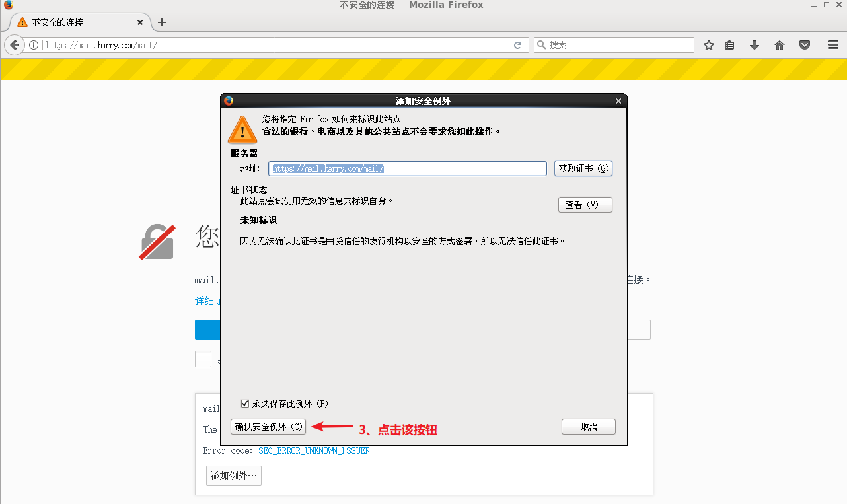This screenshot has height=504, width=847.
Task: Open the 详细了解 link on the page
Action: coord(207,301)
